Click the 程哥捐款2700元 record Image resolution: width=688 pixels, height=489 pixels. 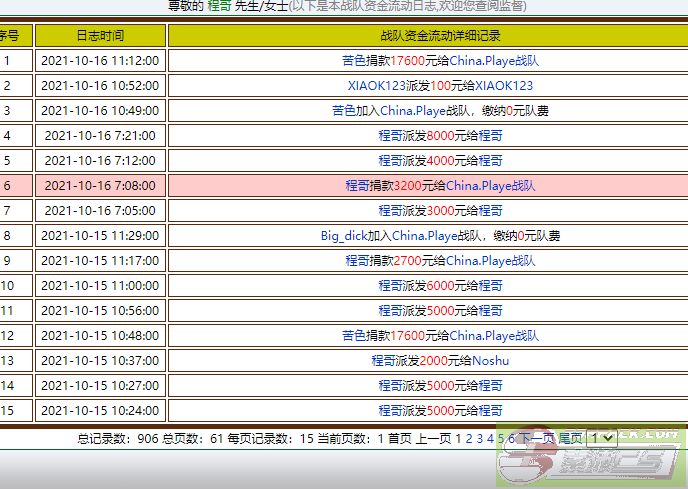440,260
